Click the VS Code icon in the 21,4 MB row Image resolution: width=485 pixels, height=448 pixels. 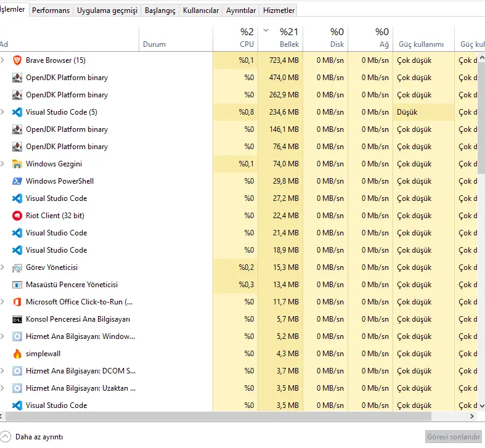click(x=17, y=233)
